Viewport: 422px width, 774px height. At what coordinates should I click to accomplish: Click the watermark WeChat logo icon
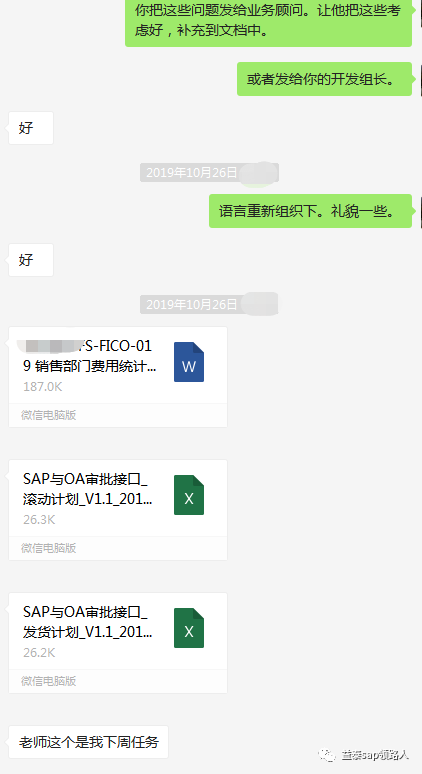tap(326, 755)
